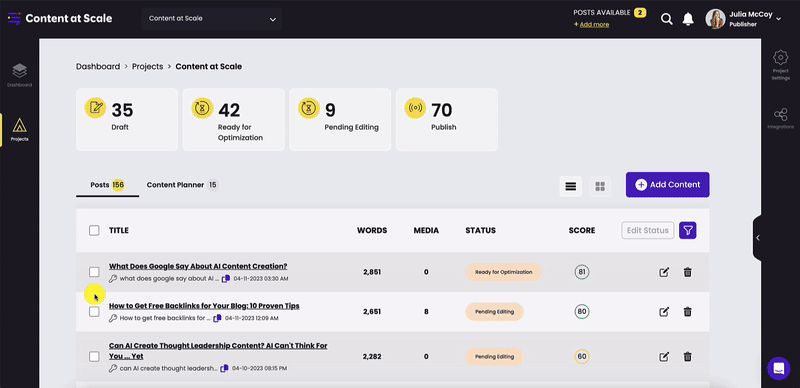Check the Thought Leadership post checkbox
Viewport: 800px width, 388px height.
coord(94,356)
